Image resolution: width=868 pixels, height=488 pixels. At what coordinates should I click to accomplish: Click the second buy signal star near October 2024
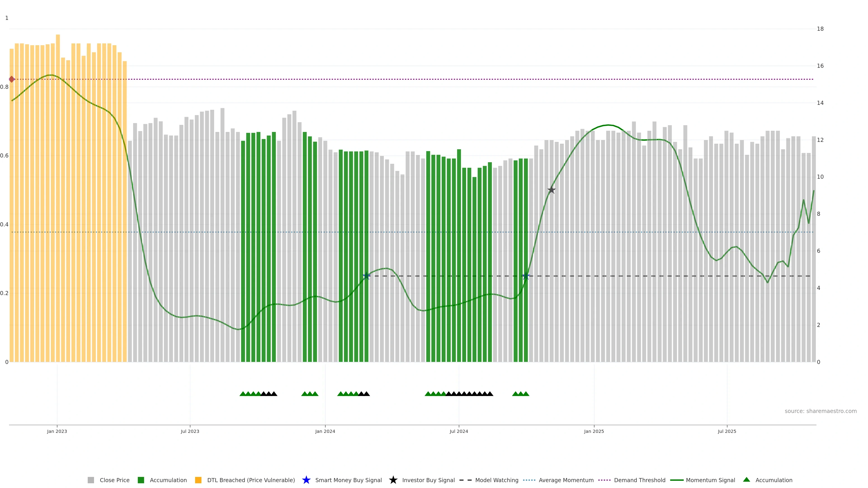tap(526, 276)
